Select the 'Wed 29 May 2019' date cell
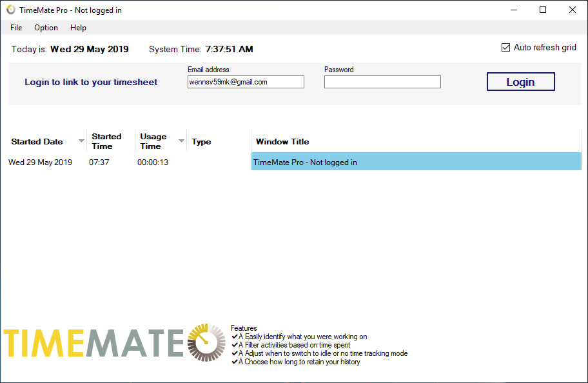The width and height of the screenshot is (588, 383). 39,162
